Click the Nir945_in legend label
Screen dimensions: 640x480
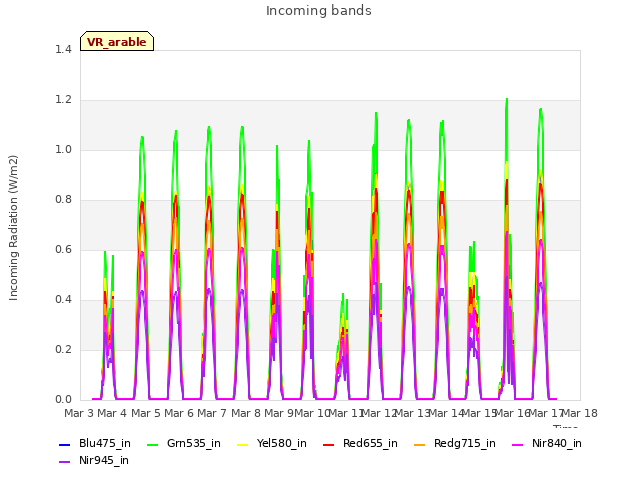(104, 460)
